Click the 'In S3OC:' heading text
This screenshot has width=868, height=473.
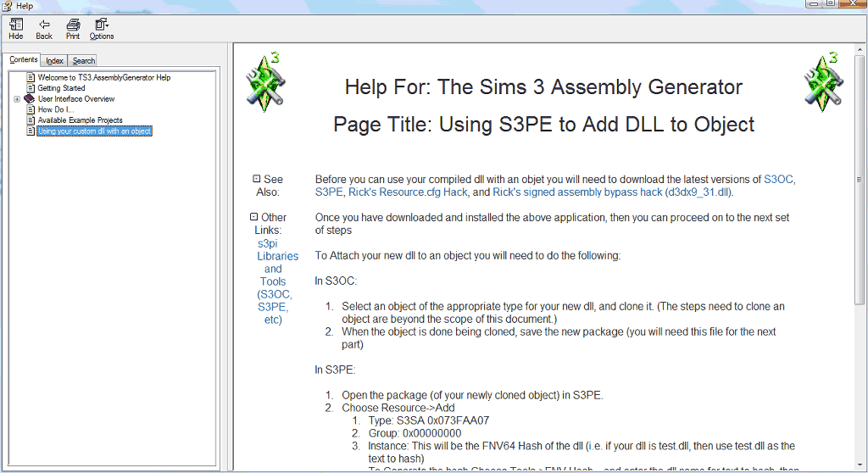[x=336, y=281]
